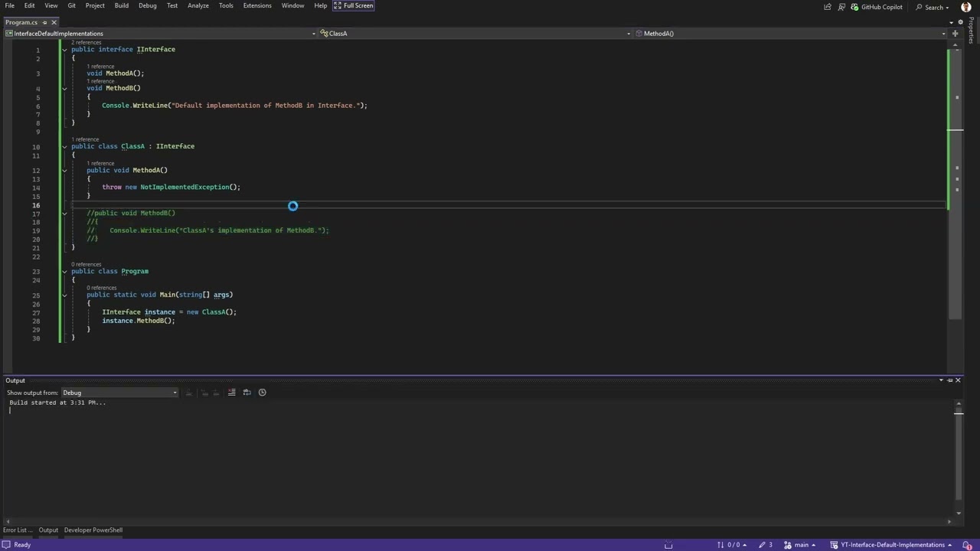Open the Test menu
The height and width of the screenshot is (551, 980).
[172, 5]
